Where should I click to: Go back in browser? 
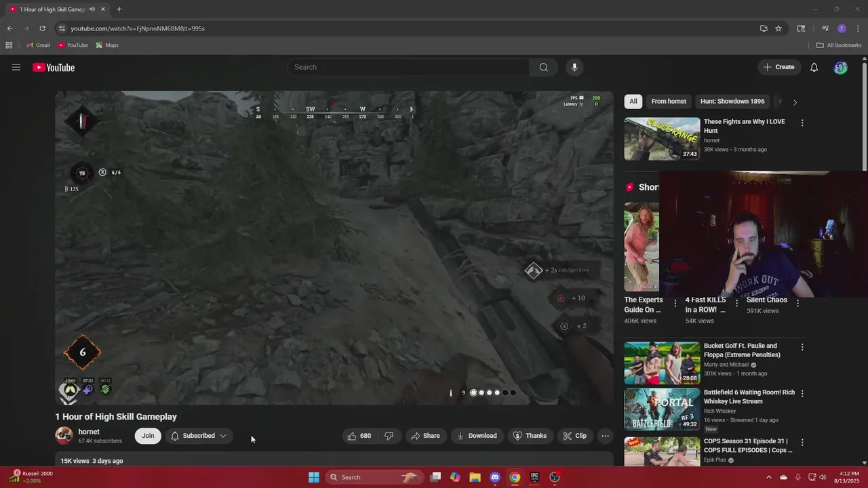click(x=9, y=28)
